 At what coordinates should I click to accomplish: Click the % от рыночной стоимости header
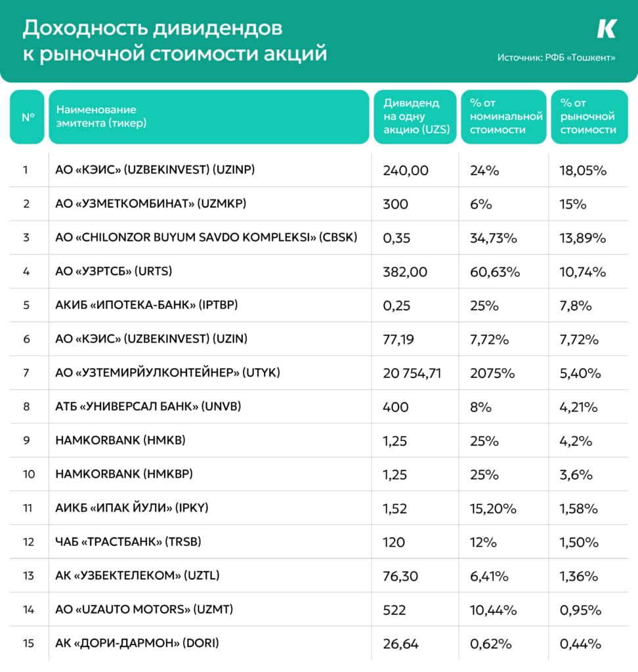pos(589,117)
